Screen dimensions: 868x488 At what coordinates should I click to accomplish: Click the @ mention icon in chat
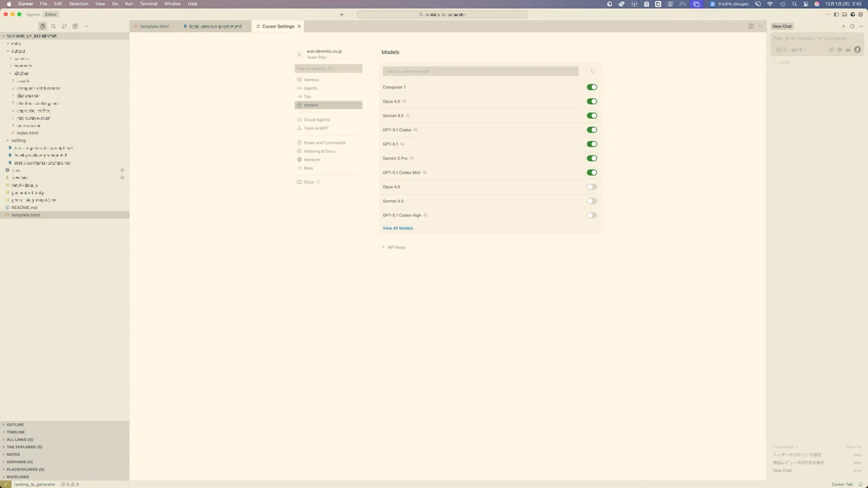pyautogui.click(x=832, y=50)
